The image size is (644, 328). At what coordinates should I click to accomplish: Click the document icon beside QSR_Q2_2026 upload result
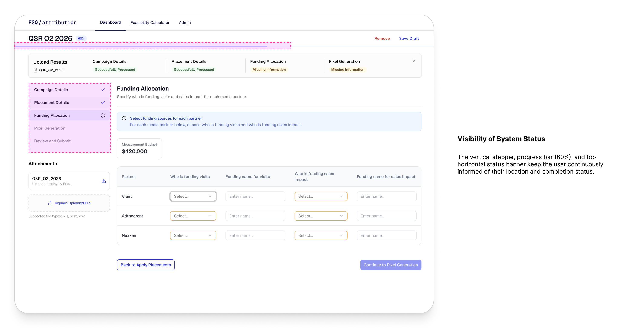[x=36, y=70]
